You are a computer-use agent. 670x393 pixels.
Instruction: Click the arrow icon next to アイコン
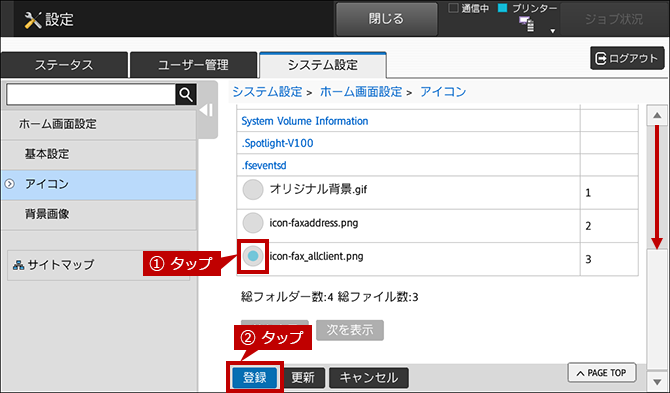point(9,184)
